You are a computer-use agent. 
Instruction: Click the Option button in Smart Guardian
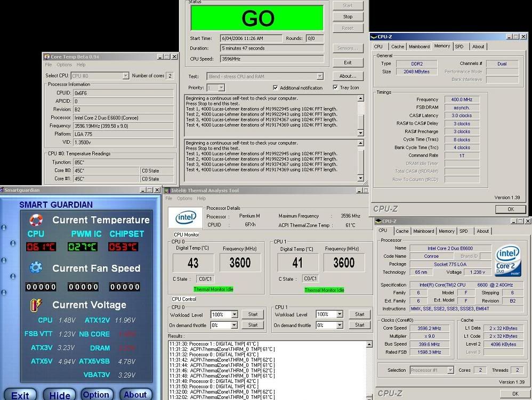click(x=96, y=395)
